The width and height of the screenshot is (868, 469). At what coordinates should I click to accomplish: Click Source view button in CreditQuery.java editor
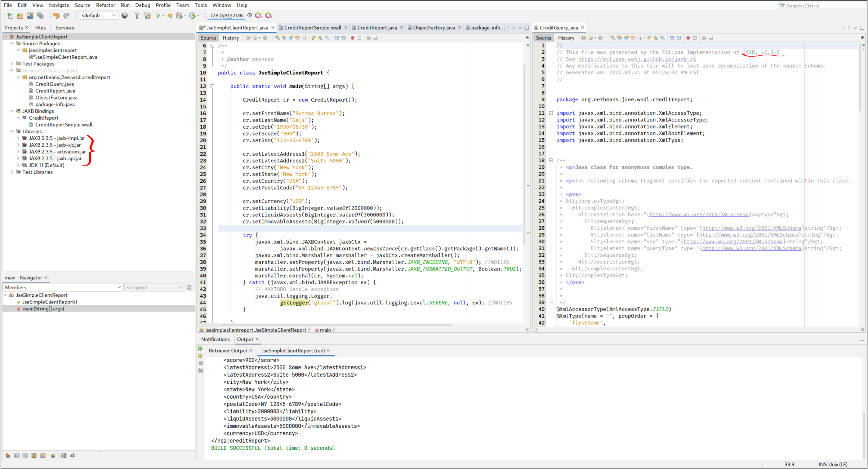click(543, 38)
